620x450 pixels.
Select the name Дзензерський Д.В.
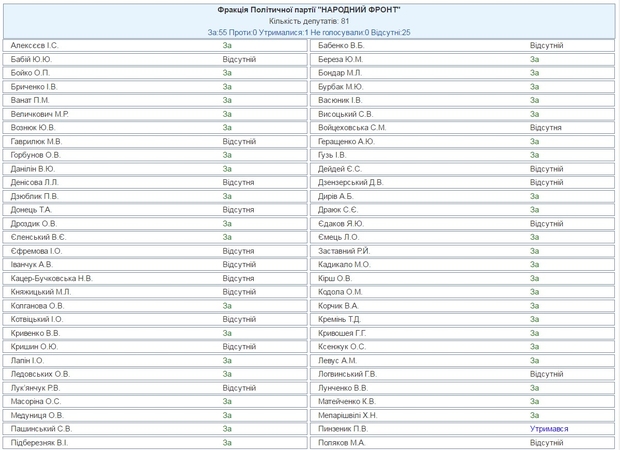pos(350,182)
